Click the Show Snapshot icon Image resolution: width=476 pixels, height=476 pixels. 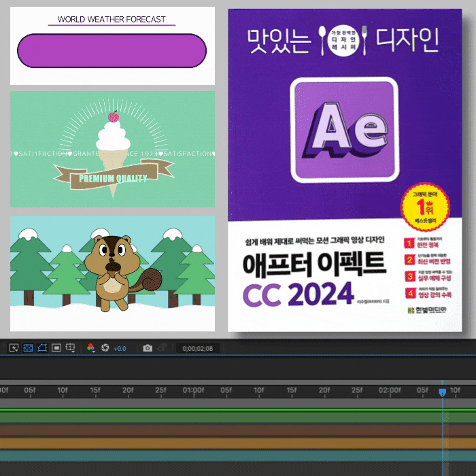tap(162, 348)
